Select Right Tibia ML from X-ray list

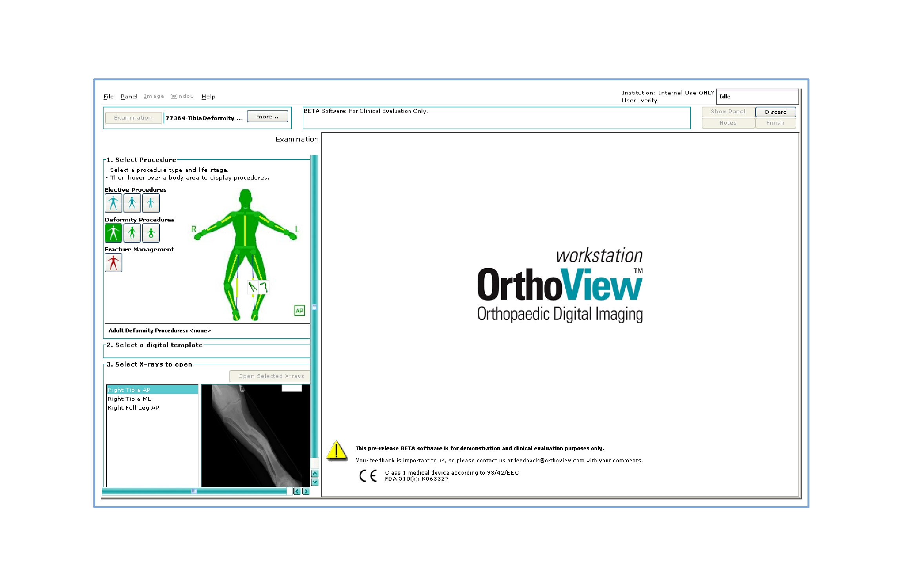[x=129, y=399]
